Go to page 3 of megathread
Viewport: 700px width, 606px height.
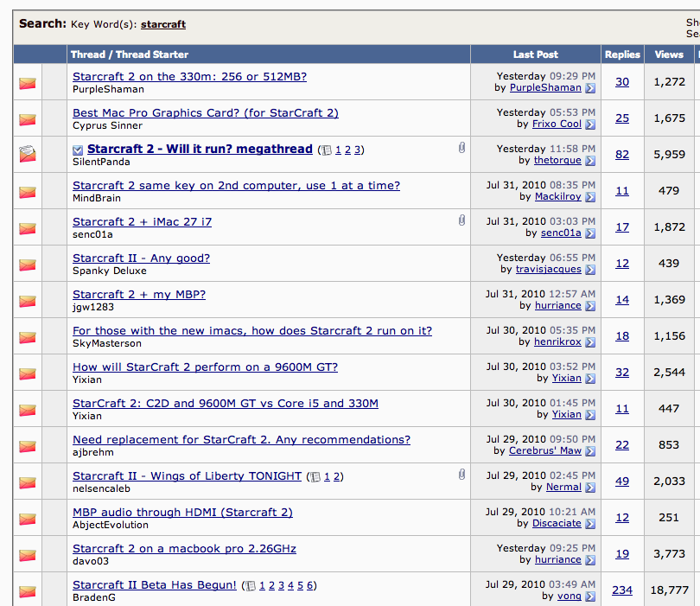(x=357, y=150)
